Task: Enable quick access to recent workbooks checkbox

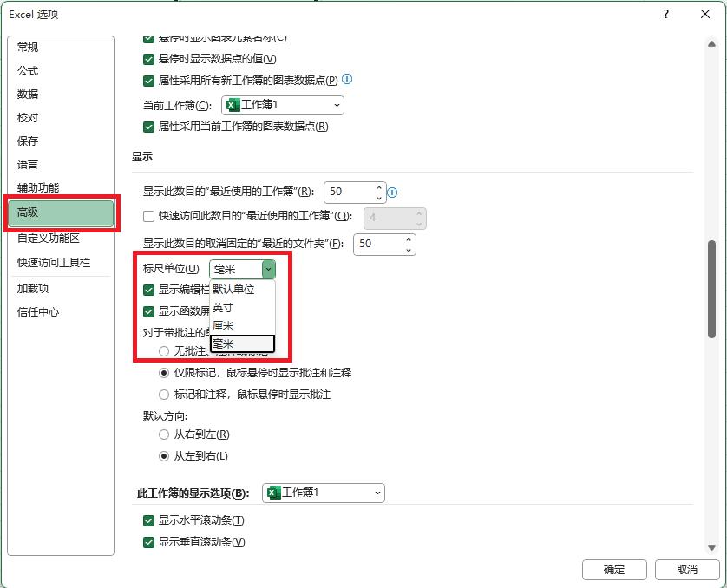Action: click(147, 217)
